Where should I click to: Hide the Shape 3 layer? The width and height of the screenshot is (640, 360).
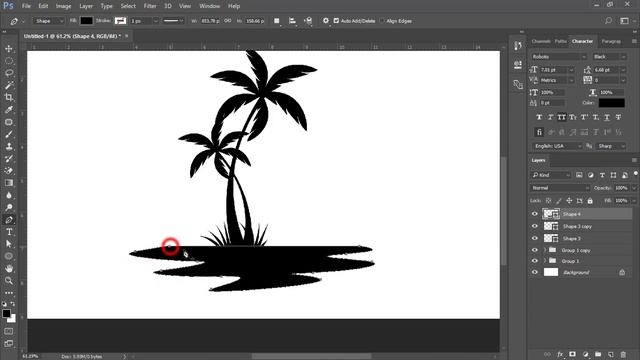535,238
